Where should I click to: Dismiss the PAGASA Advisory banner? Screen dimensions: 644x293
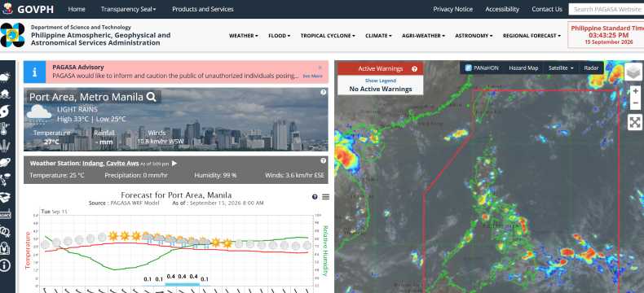pos(320,68)
